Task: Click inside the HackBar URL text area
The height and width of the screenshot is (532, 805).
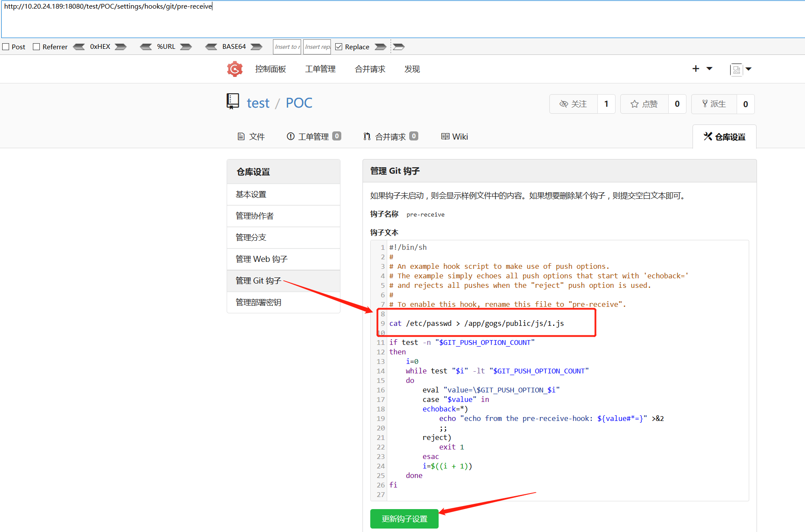Action: (403, 19)
